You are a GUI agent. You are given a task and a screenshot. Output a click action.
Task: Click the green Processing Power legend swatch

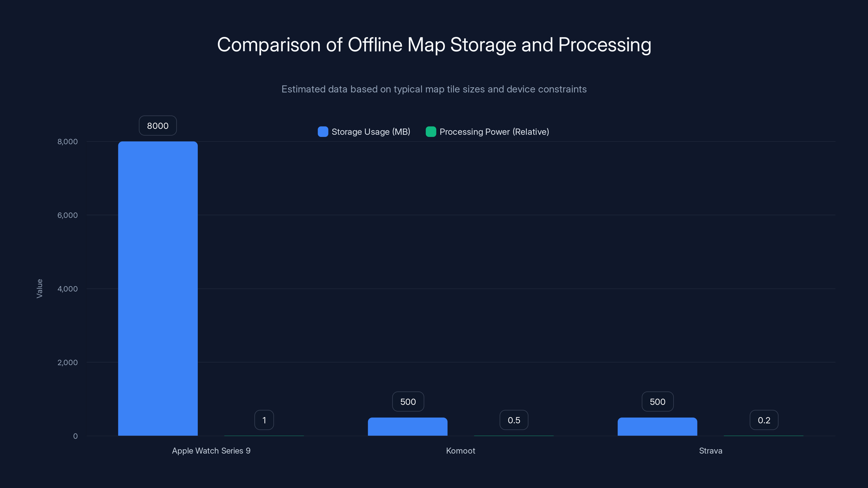(431, 132)
